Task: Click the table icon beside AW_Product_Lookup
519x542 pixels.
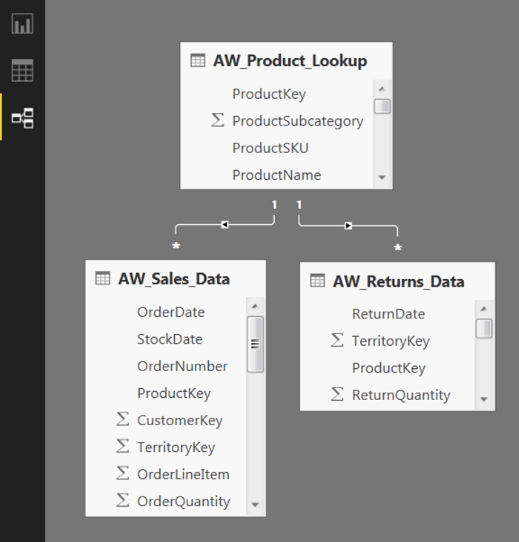Action: click(198, 60)
